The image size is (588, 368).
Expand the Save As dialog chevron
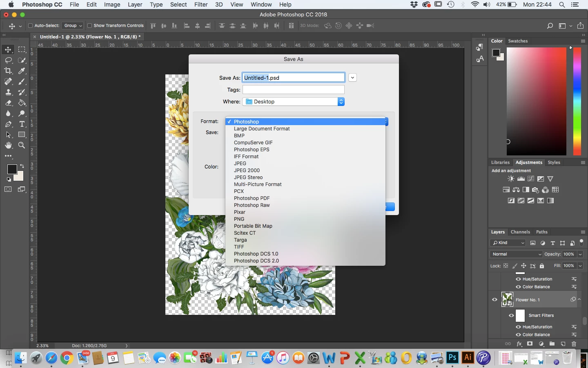(x=352, y=78)
